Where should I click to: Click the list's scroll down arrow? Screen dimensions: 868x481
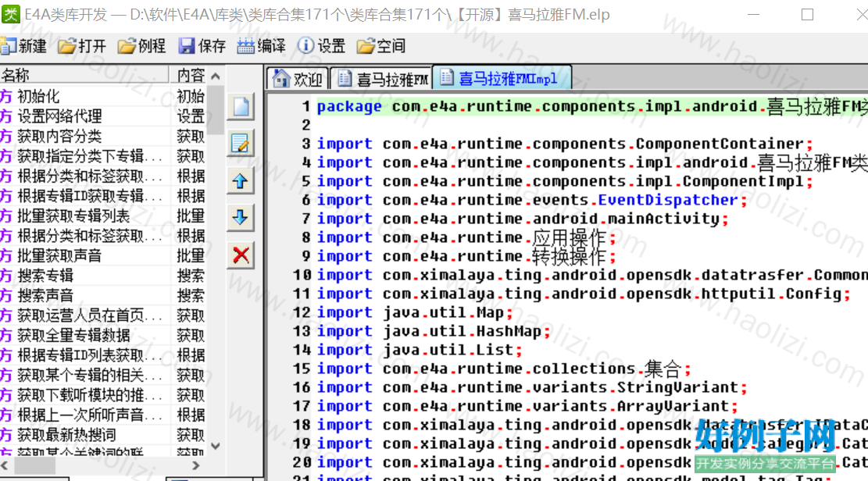click(x=216, y=446)
